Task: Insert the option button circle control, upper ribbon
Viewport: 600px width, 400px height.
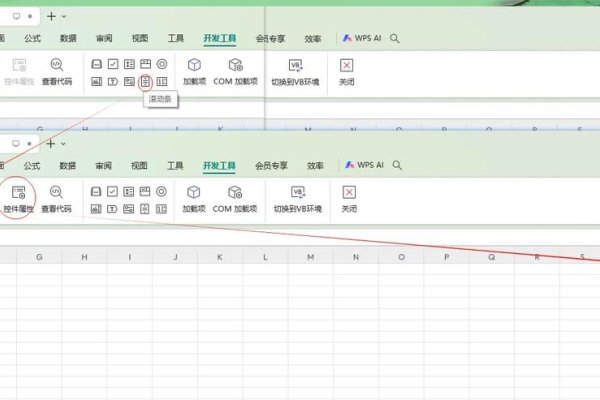Action: [x=162, y=64]
